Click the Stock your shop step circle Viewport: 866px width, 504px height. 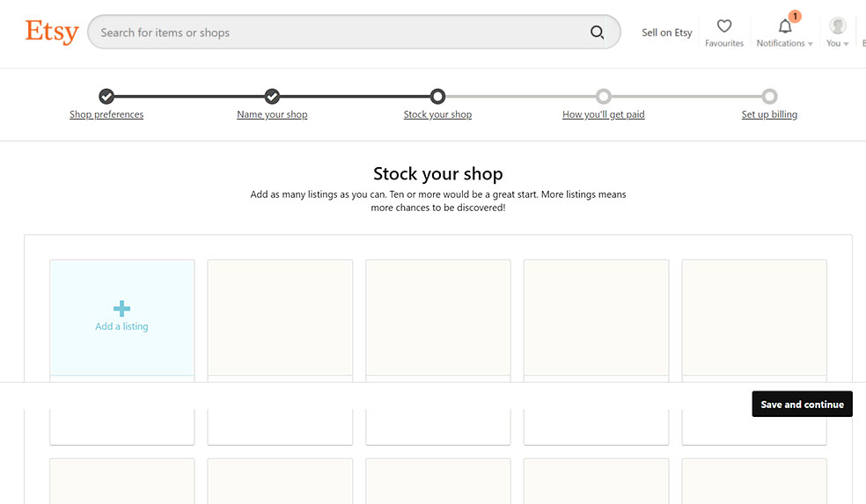coord(437,97)
